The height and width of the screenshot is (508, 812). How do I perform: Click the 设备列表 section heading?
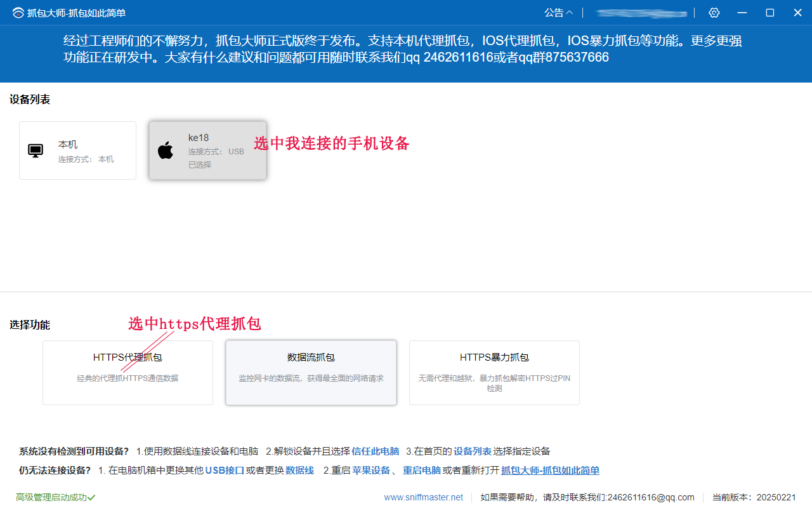point(30,100)
